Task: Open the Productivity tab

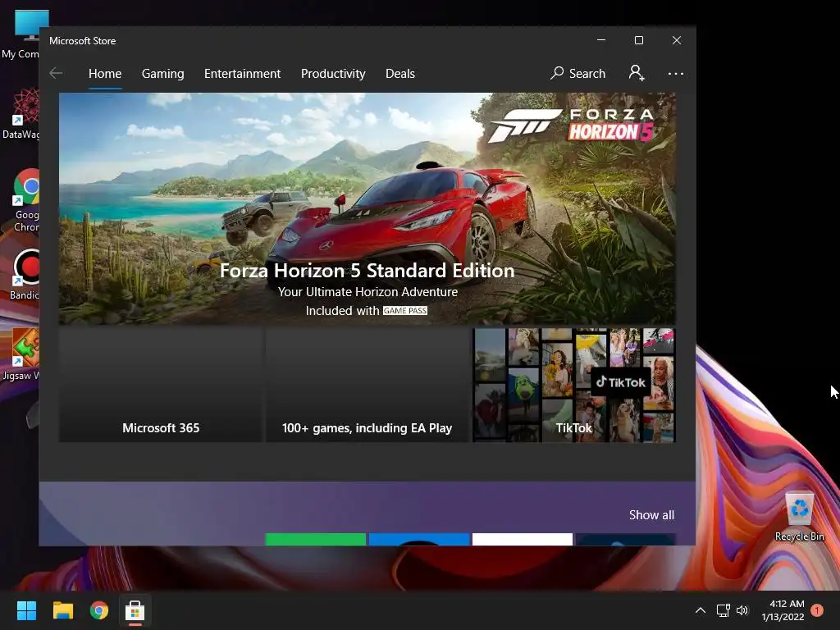Action: point(333,73)
